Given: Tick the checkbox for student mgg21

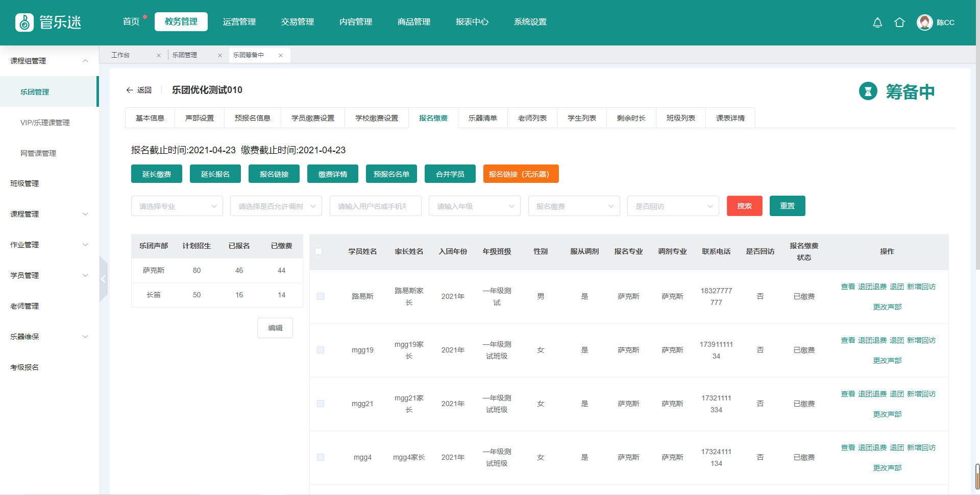Looking at the screenshot, I should [x=321, y=404].
